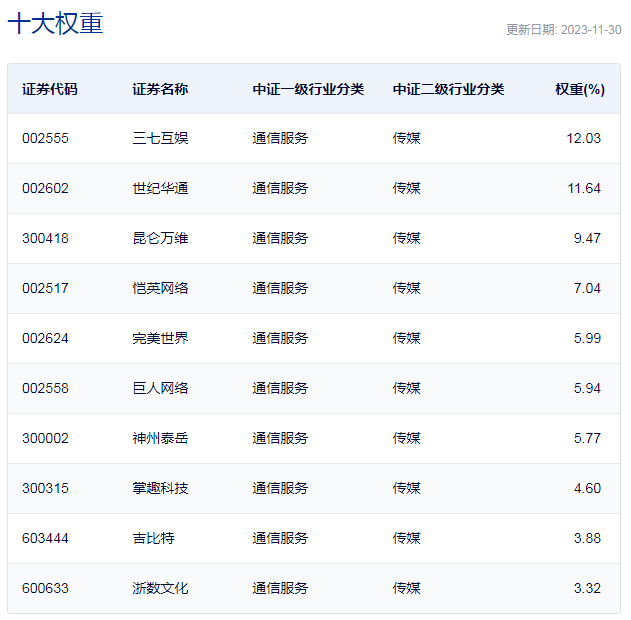
Task: Select the name 浙数文化
Action: click(x=160, y=588)
